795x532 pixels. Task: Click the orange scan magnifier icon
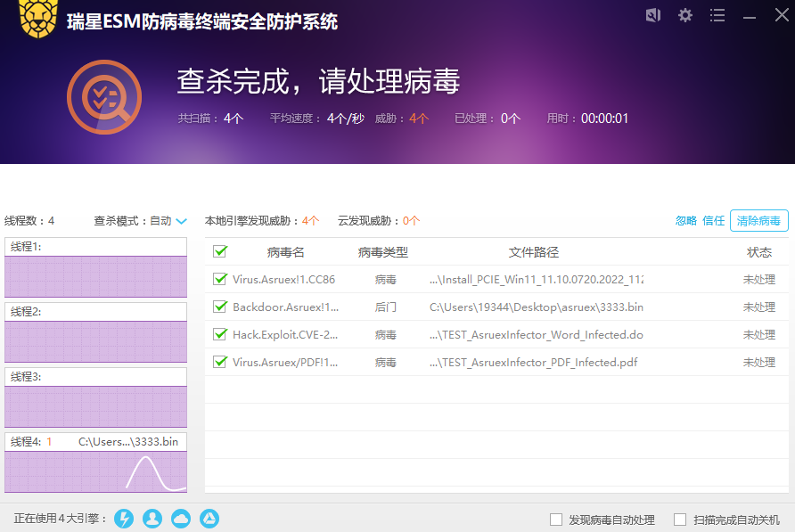point(104,97)
